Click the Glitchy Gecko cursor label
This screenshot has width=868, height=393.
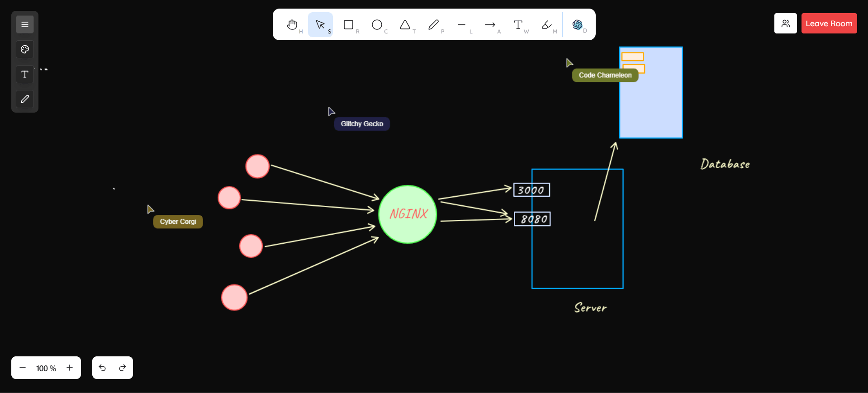[362, 124]
